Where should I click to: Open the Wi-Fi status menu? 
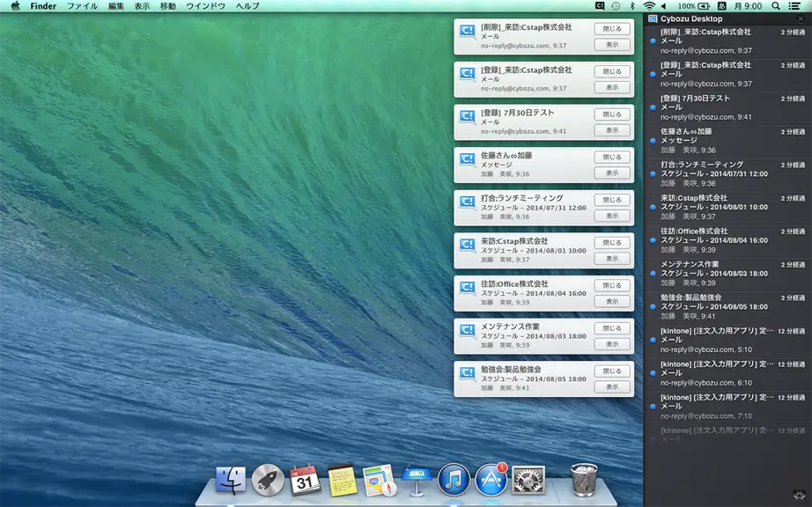(649, 5)
